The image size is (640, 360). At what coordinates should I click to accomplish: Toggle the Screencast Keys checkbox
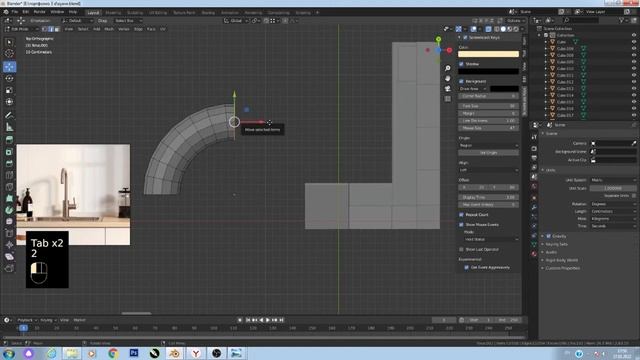click(465, 37)
